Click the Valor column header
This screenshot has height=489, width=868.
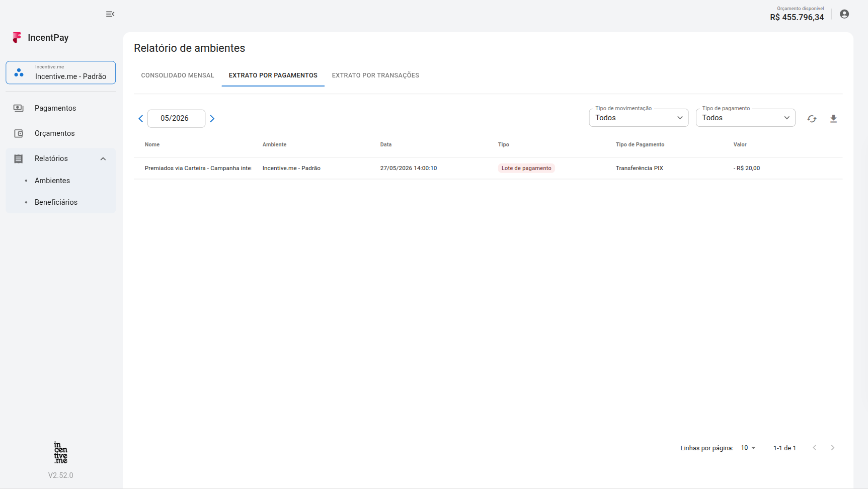pyautogui.click(x=740, y=144)
